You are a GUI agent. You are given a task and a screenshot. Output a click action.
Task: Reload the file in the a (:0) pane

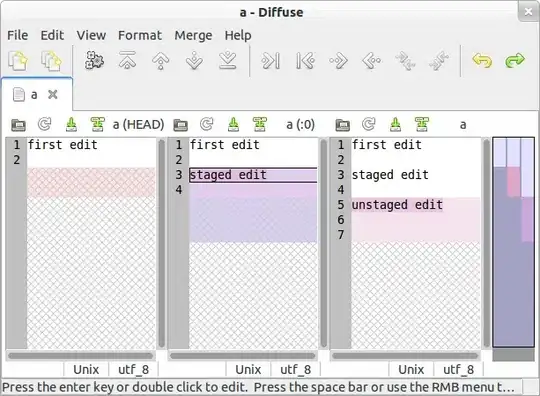207,124
